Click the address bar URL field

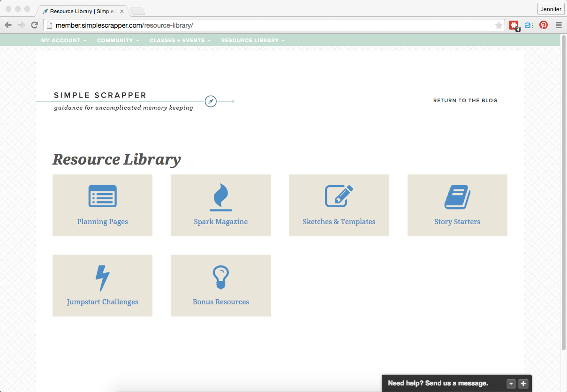(272, 25)
